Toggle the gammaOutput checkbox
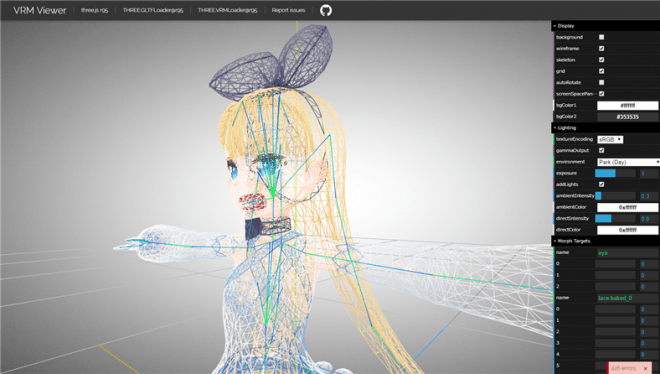The height and width of the screenshot is (374, 660). coord(601,150)
